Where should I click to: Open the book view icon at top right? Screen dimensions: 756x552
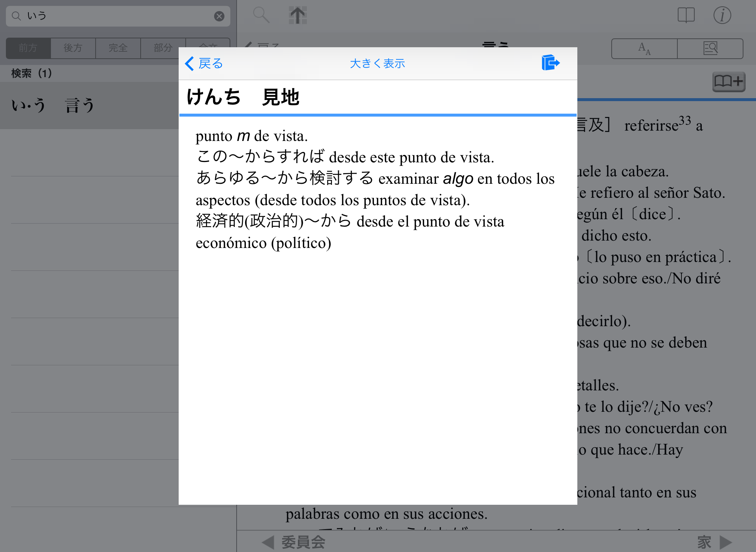pyautogui.click(x=686, y=15)
